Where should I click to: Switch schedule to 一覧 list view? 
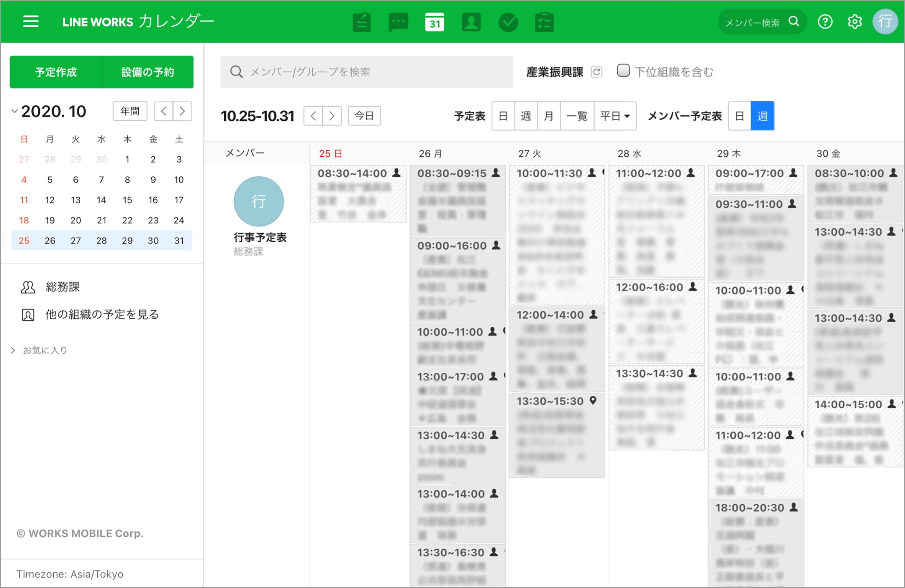(577, 116)
